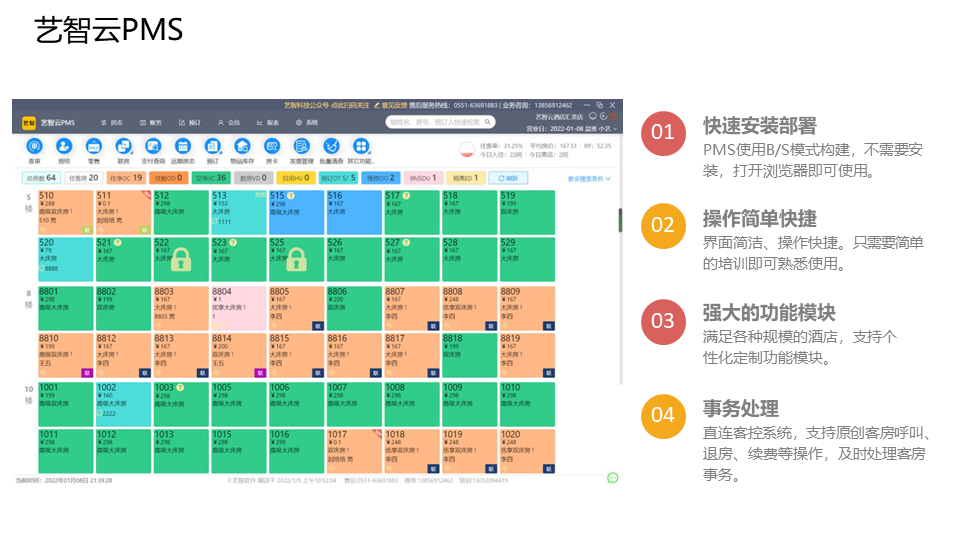Expand 更多搜索条件 more search conditions
This screenshot has width=960, height=540.
click(589, 179)
